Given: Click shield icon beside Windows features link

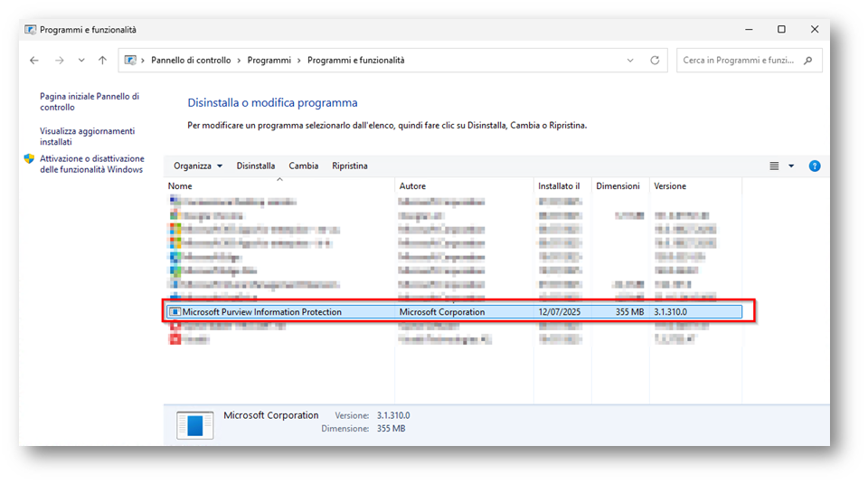Looking at the screenshot, I should pos(29,159).
